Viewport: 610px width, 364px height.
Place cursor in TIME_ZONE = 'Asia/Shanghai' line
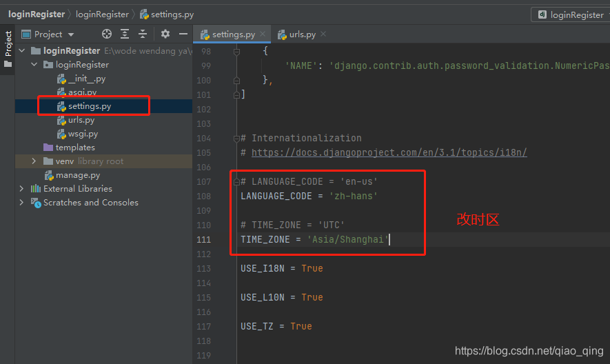[314, 239]
